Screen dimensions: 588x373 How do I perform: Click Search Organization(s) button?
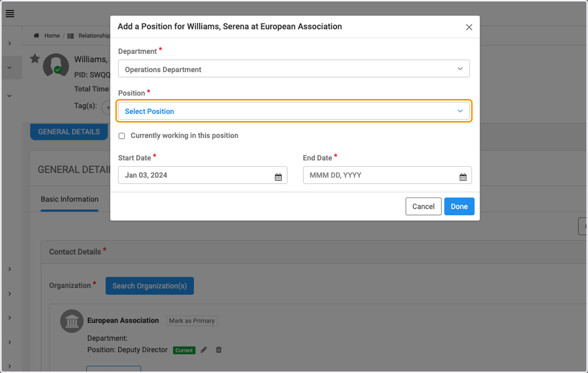149,286
